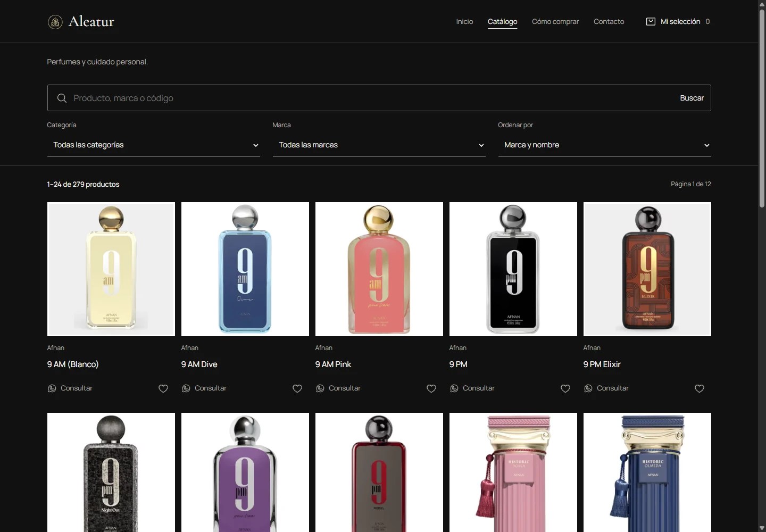Favorite 9 AM Dive with heart icon
This screenshot has height=532, width=766.
tap(297, 388)
